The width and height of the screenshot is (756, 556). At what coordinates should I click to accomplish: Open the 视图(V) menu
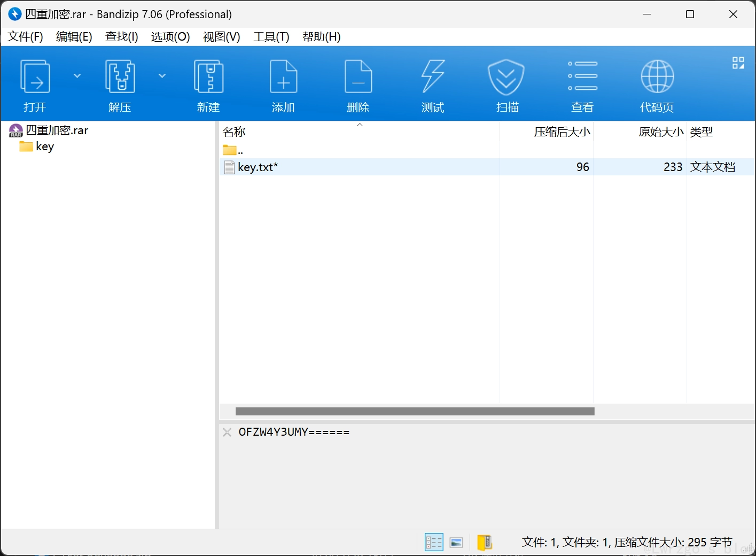coord(222,37)
